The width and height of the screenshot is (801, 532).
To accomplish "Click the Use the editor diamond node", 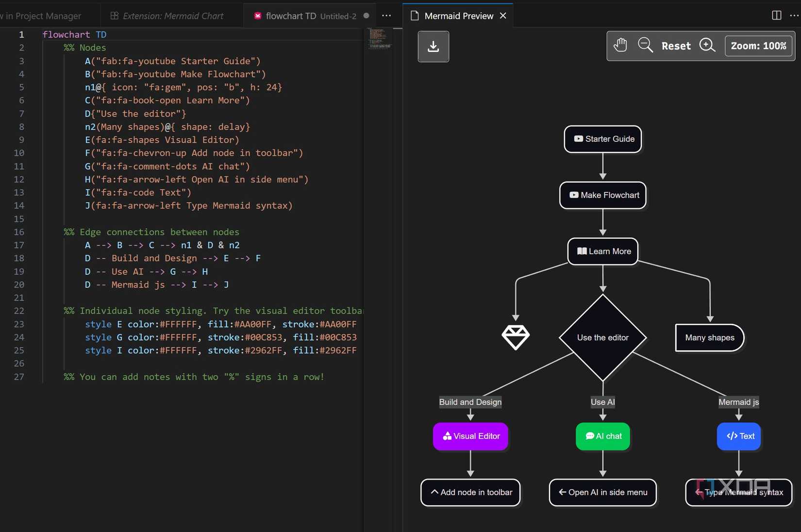I will click(x=602, y=337).
